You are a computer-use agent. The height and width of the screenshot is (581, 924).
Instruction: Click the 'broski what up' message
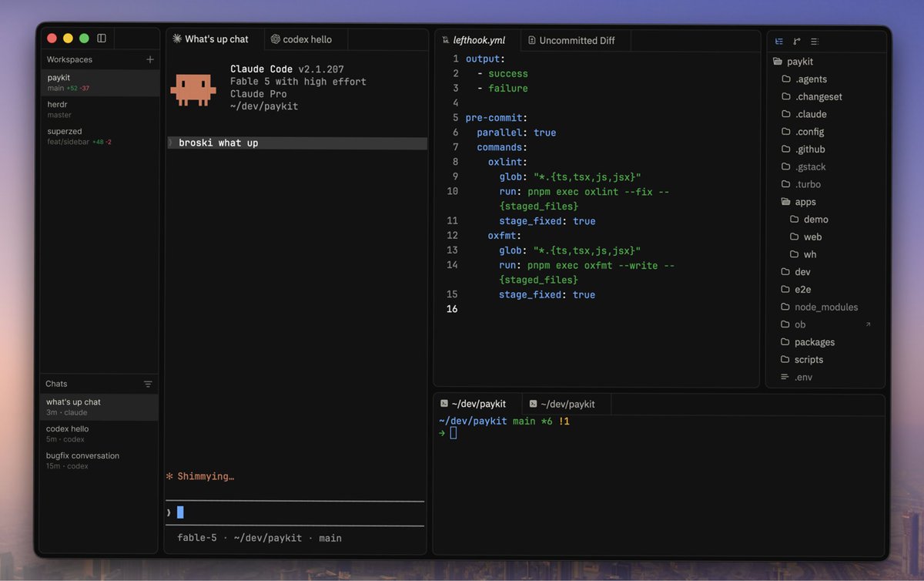coord(297,143)
